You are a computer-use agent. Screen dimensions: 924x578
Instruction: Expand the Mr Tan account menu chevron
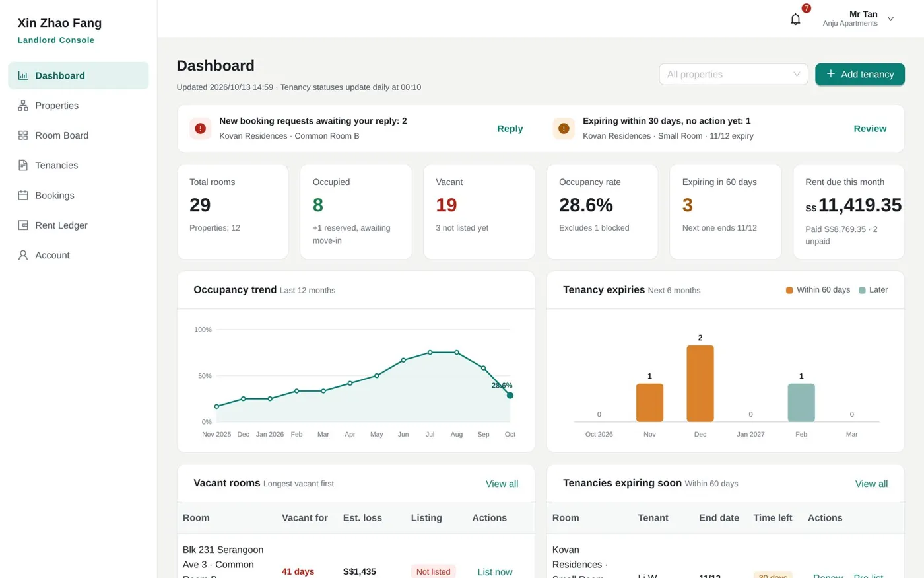(890, 19)
